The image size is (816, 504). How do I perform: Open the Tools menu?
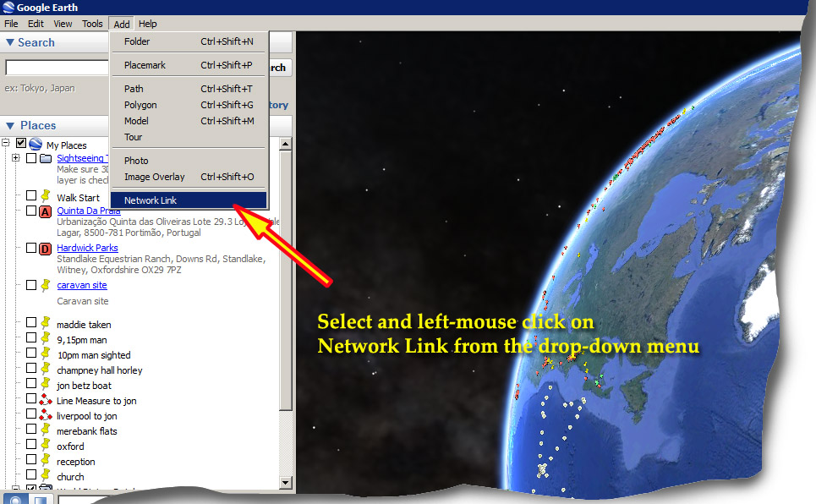(x=92, y=24)
